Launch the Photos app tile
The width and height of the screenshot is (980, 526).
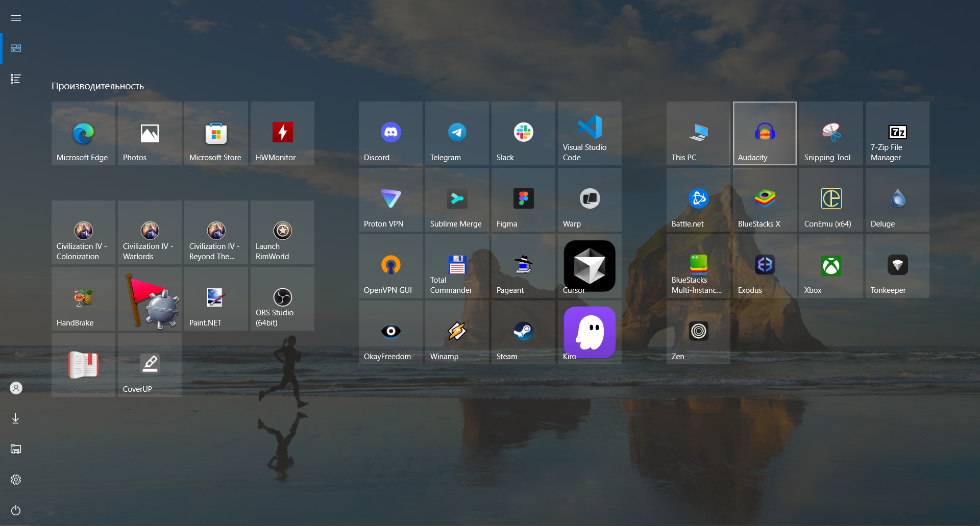(x=150, y=133)
